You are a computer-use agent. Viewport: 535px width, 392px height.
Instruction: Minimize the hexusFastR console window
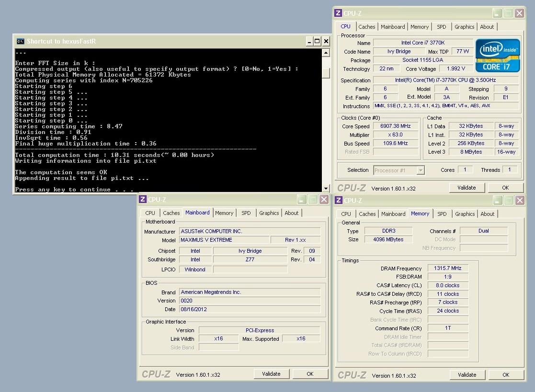click(309, 41)
